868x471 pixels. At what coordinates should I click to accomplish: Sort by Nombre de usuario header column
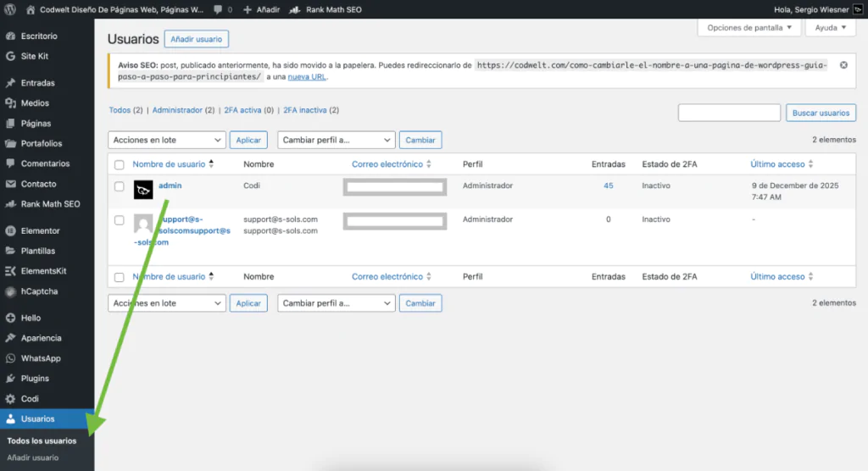click(173, 163)
